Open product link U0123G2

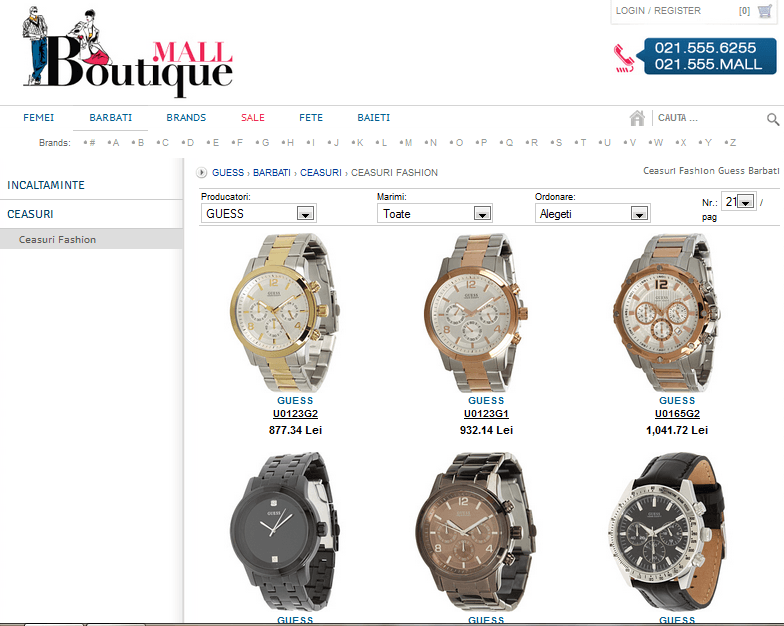[x=295, y=414]
